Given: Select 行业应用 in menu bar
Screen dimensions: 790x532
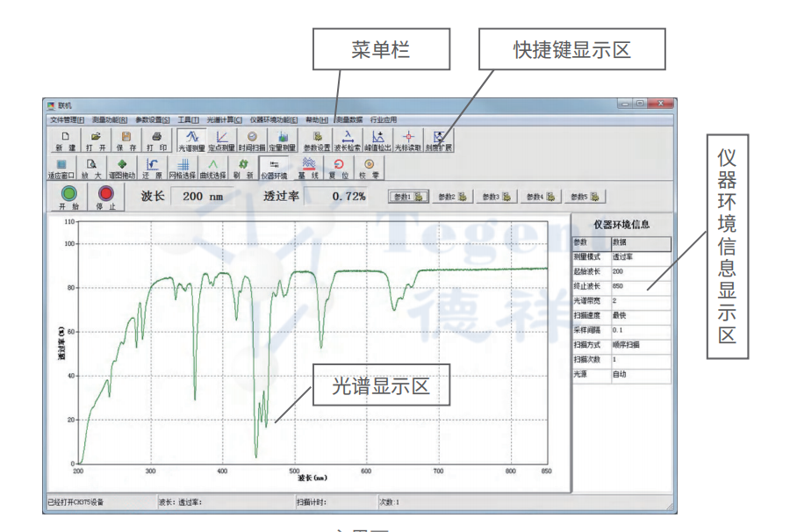Looking at the screenshot, I should click(384, 119).
